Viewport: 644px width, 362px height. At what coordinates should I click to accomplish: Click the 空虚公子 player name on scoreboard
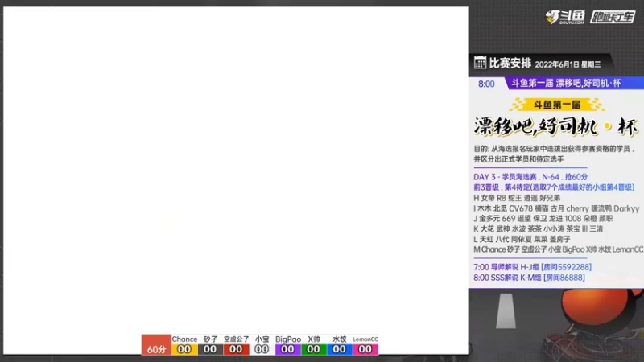click(236, 339)
